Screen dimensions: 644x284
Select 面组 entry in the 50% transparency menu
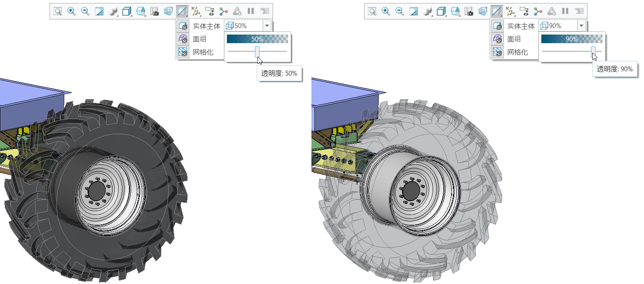pyautogui.click(x=200, y=39)
